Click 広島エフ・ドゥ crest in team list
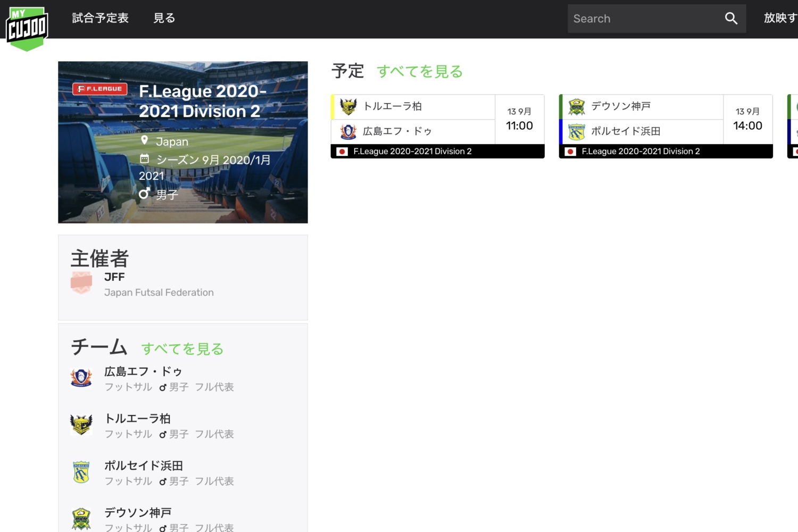 [x=81, y=378]
